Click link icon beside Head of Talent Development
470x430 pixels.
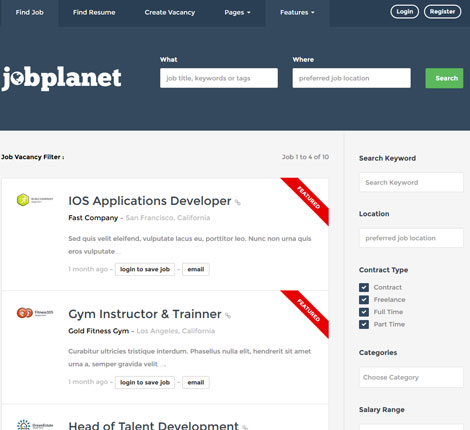click(245, 427)
